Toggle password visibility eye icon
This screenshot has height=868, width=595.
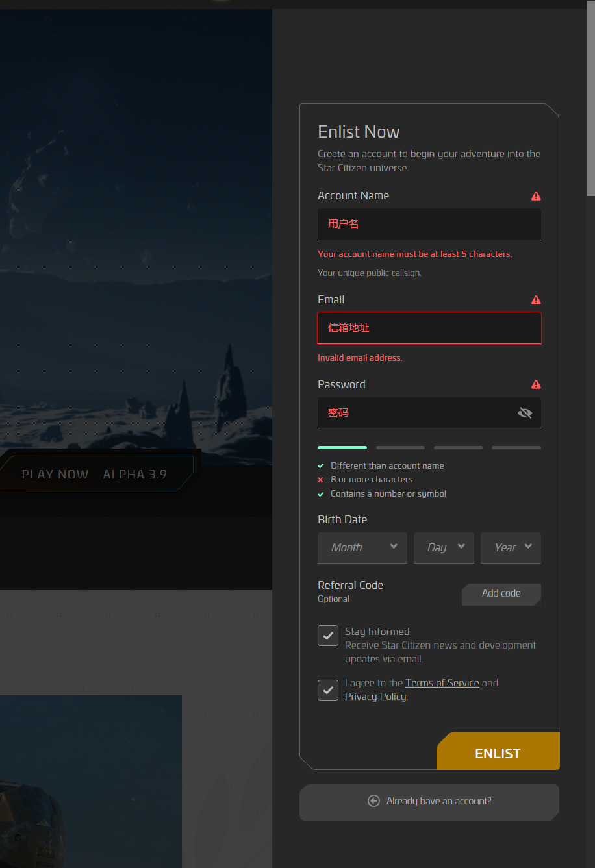coord(525,413)
